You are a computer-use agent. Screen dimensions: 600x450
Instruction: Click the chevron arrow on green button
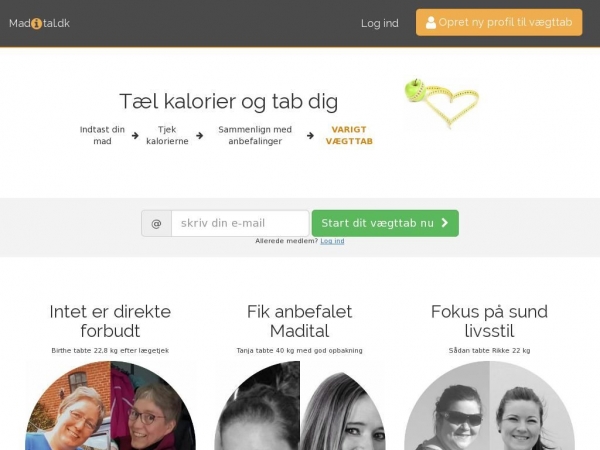pyautogui.click(x=445, y=223)
